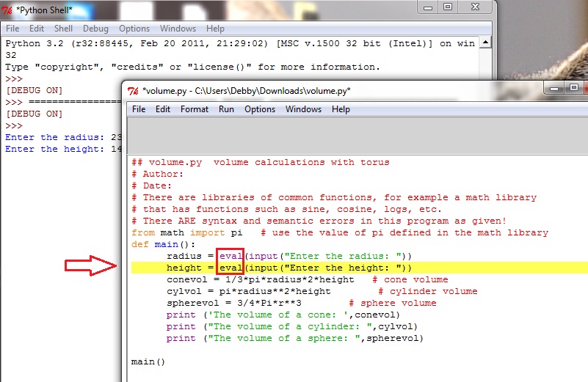The image size is (588, 382).
Task: Click the '# Author:' comment line
Action: click(x=157, y=174)
